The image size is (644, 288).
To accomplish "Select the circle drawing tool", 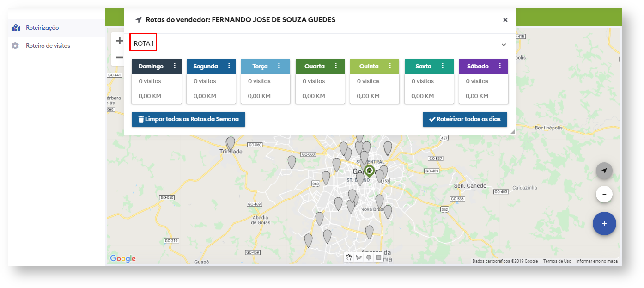I will coord(369,257).
